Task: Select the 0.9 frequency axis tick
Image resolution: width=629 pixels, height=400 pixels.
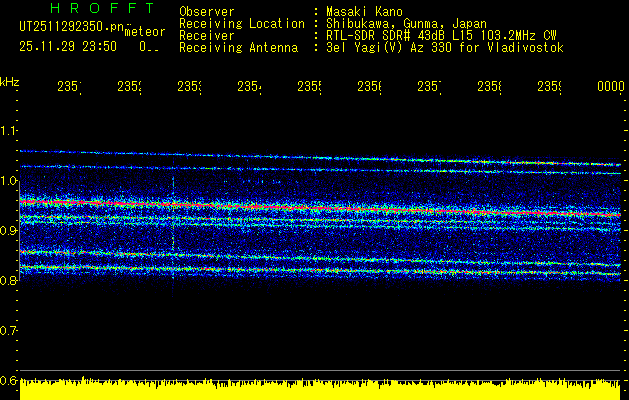Action: [x=9, y=231]
